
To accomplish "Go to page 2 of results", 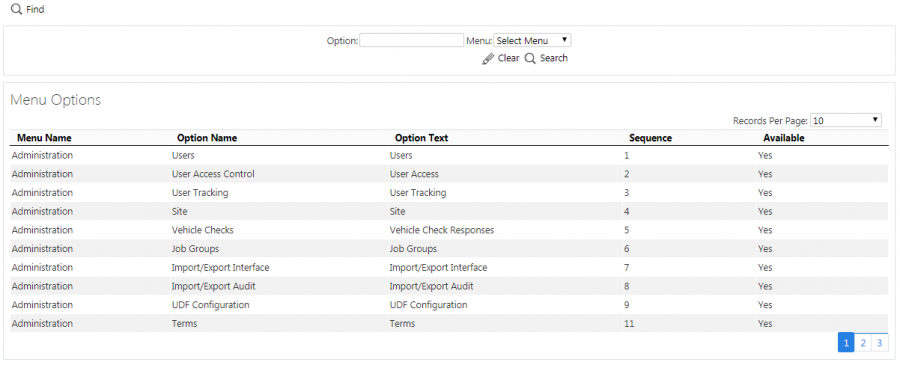I will click(862, 343).
